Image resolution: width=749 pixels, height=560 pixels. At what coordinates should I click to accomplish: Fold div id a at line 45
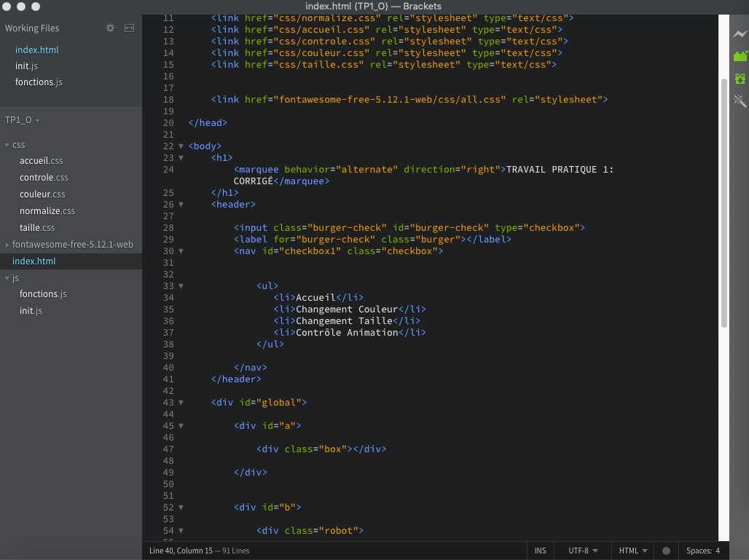[x=181, y=426]
